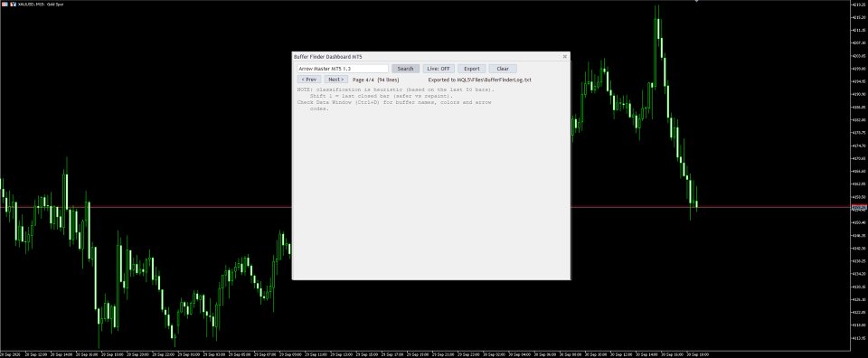Click the Page 4/4 (94 lines) label

click(x=375, y=80)
